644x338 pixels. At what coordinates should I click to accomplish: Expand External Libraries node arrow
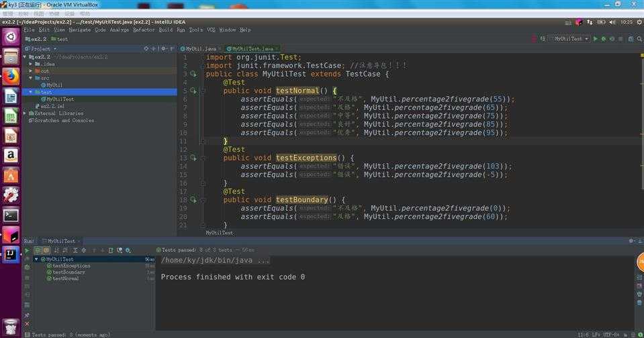(x=26, y=113)
